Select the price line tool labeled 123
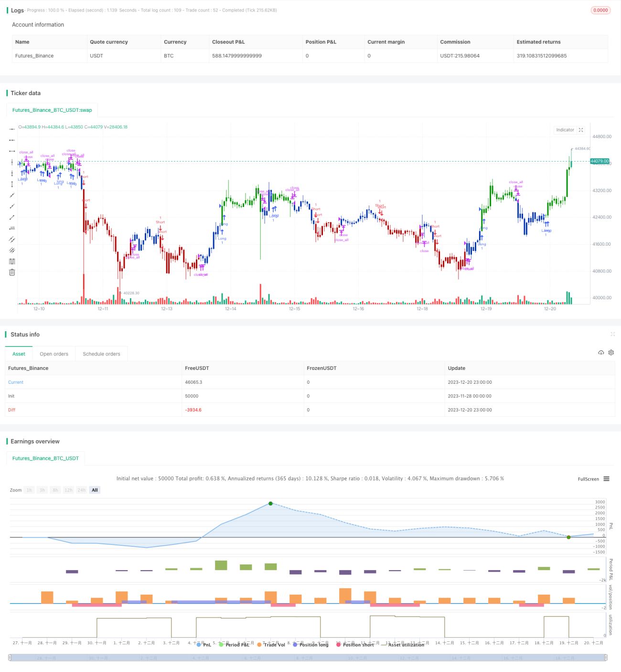 [12, 228]
